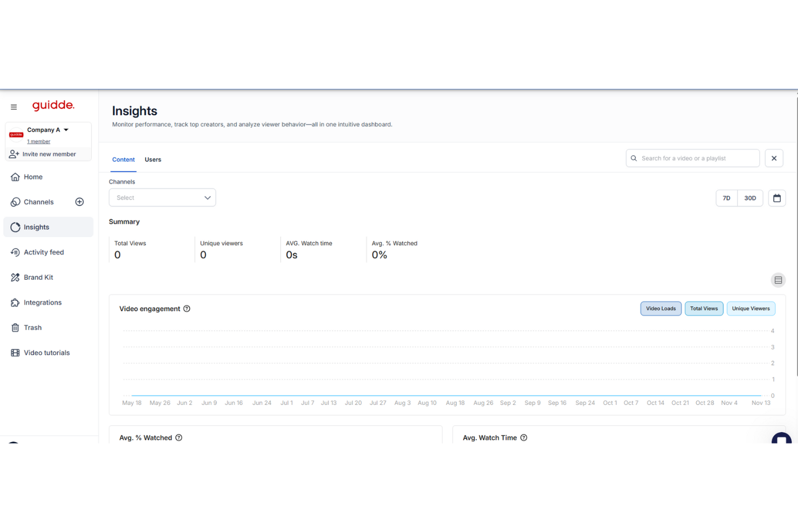798x532 pixels.
Task: Open the Channels Select dropdown
Action: pos(162,198)
